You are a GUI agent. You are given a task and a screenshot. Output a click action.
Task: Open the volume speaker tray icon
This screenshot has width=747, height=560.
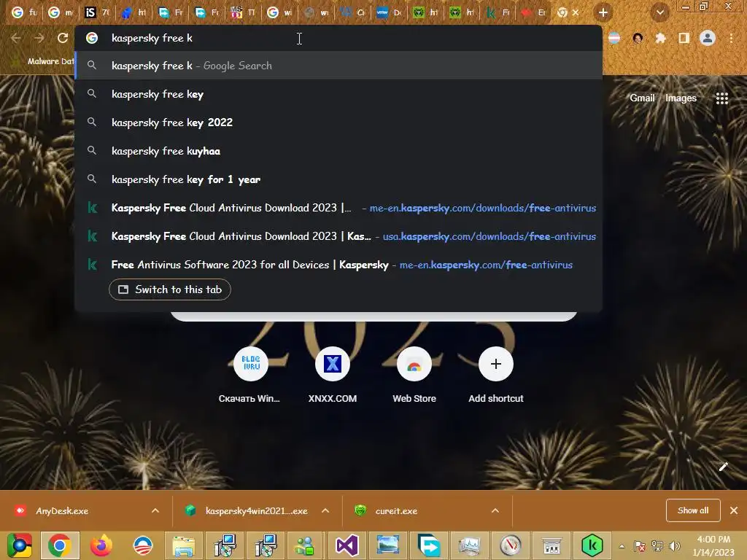tap(674, 545)
